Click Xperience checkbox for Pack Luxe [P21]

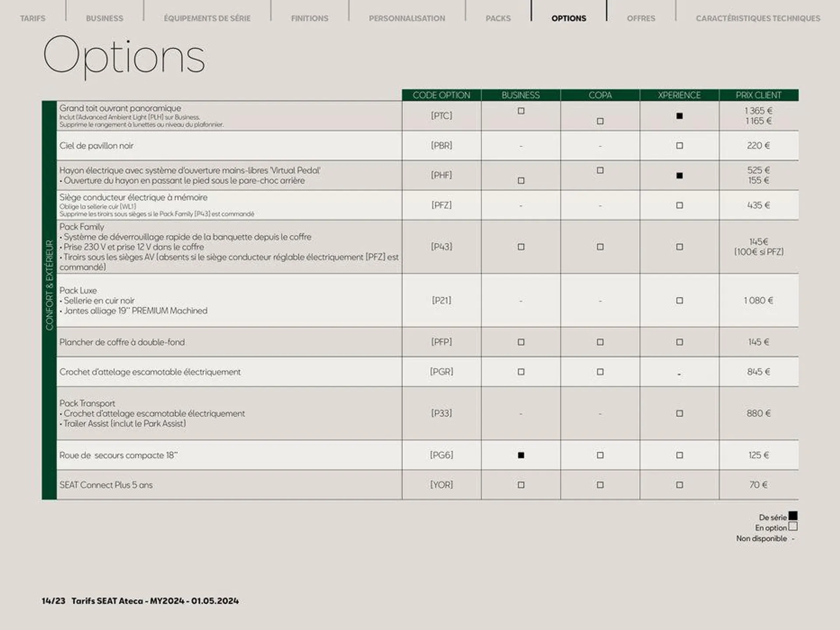pyautogui.click(x=679, y=301)
